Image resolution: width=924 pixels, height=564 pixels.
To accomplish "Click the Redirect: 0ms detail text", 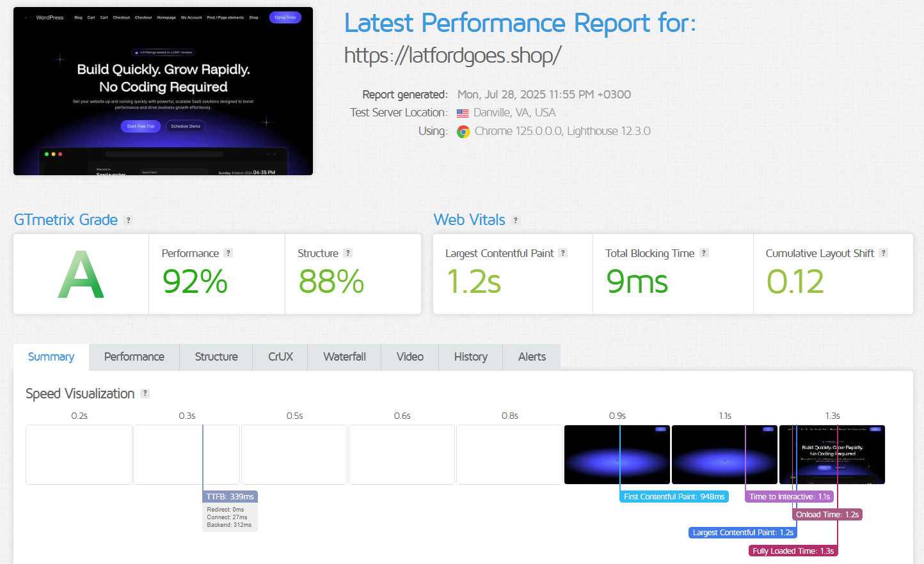I will click(x=225, y=510).
